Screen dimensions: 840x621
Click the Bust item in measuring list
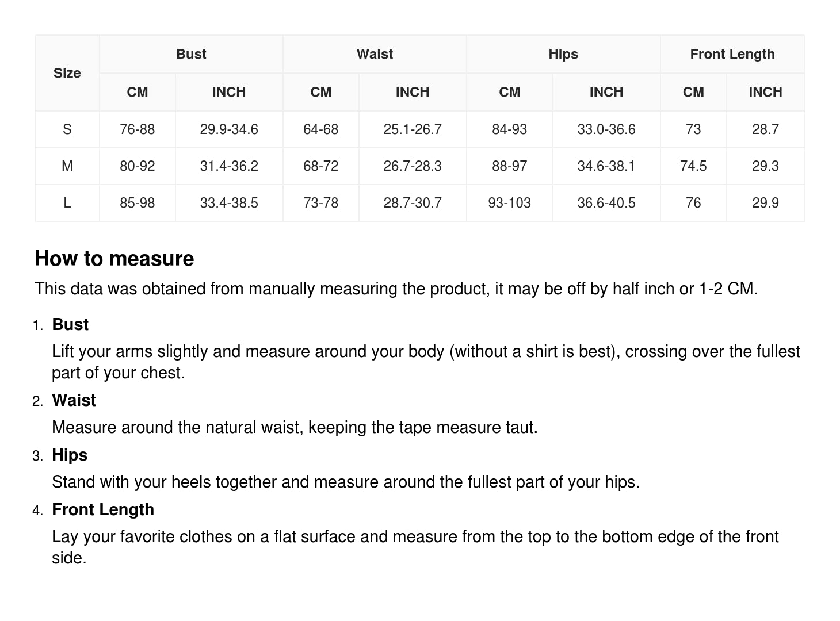pyautogui.click(x=70, y=324)
